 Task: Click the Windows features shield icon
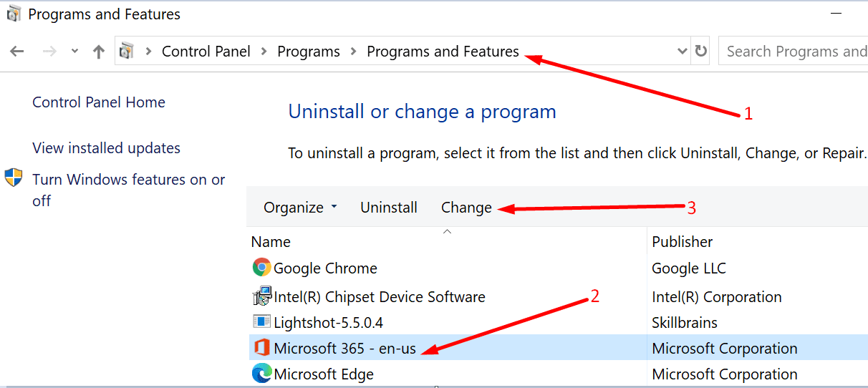[14, 178]
